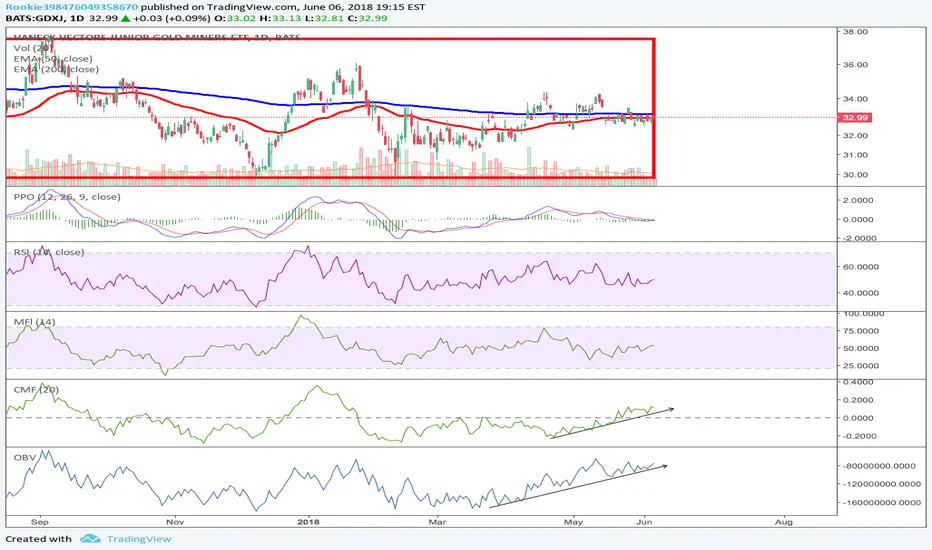Viewport: 932px width, 550px height.
Task: Click the Aug marker on time axis
Action: [783, 522]
